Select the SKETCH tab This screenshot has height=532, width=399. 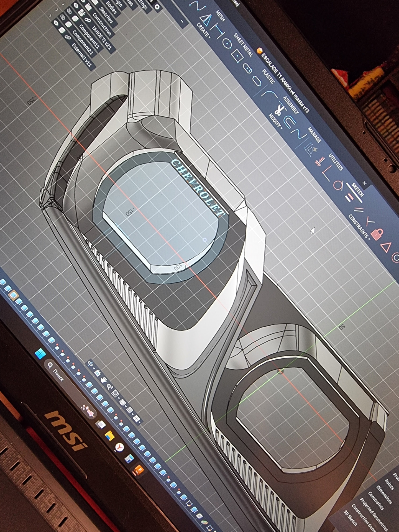(358, 190)
